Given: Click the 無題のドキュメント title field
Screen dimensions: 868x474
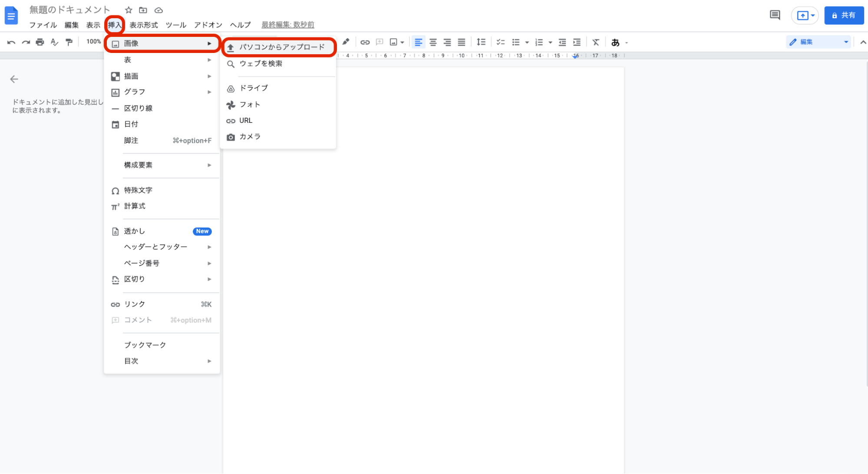Looking at the screenshot, I should click(x=70, y=10).
